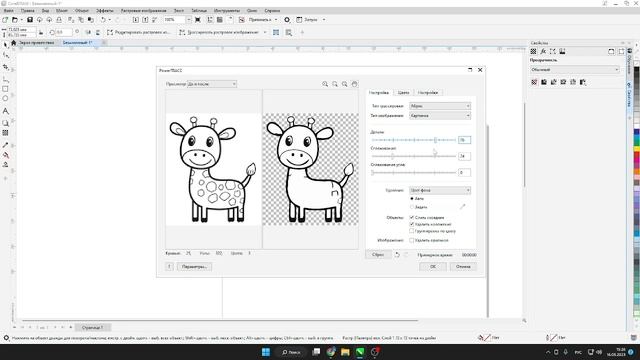The height and width of the screenshot is (360, 640).
Task: Select the pan hand tool in PowerTRACE
Action: click(354, 84)
